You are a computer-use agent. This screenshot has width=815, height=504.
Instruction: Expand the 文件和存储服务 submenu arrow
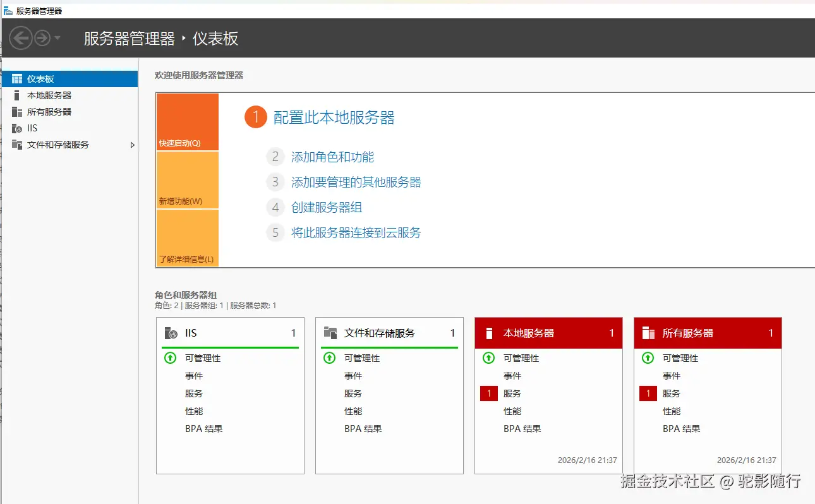pyautogui.click(x=132, y=145)
